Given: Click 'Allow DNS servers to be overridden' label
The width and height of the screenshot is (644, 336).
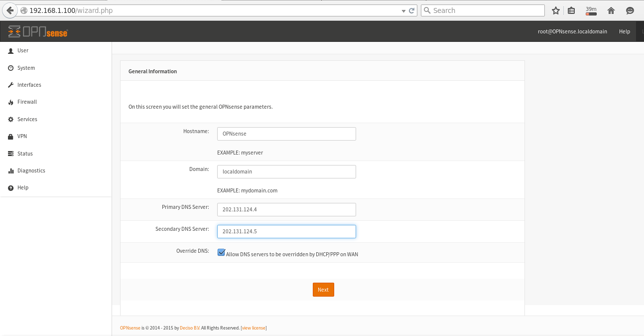Looking at the screenshot, I should (x=292, y=254).
